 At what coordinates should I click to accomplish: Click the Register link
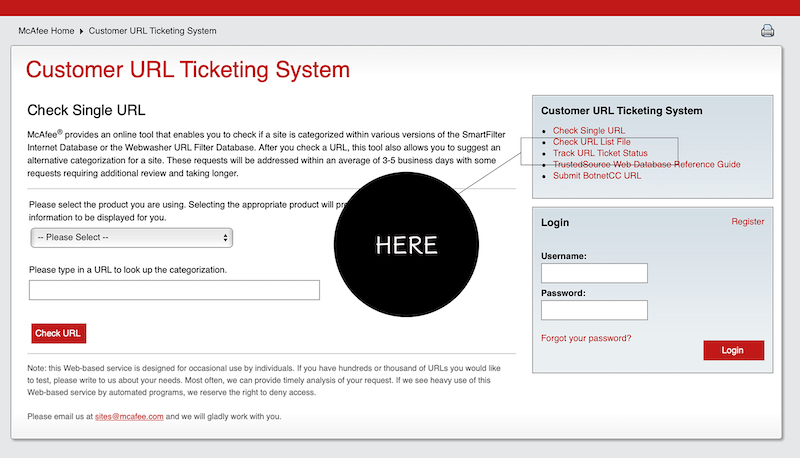pos(747,221)
